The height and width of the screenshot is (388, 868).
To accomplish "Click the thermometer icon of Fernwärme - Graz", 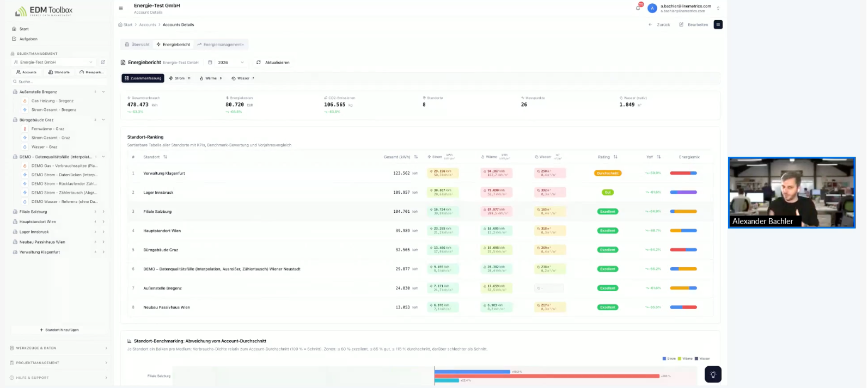I will (25, 129).
